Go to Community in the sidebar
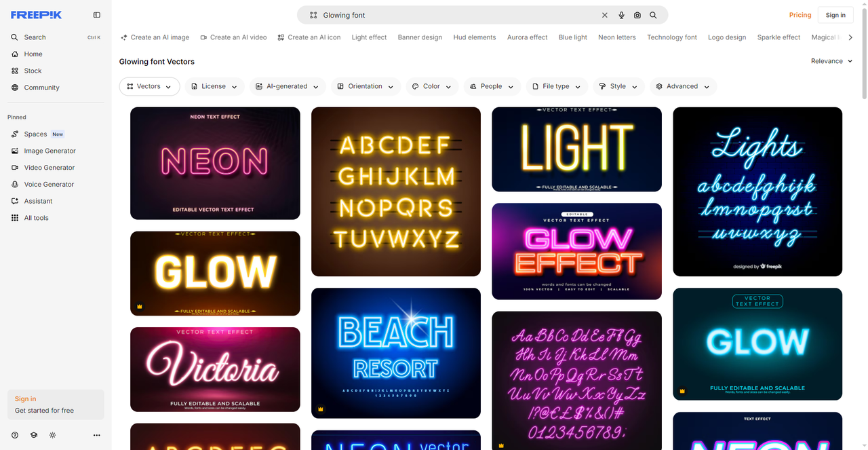868x450 pixels. pos(41,88)
